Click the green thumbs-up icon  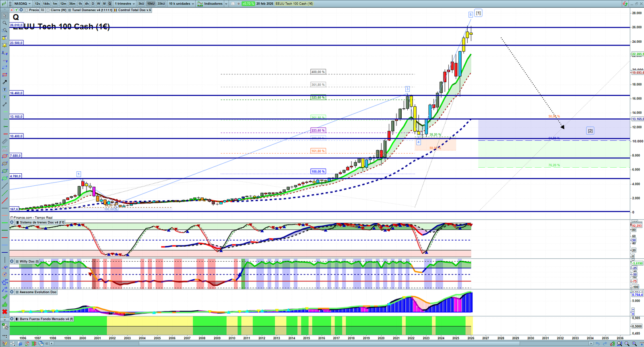(x=4, y=304)
